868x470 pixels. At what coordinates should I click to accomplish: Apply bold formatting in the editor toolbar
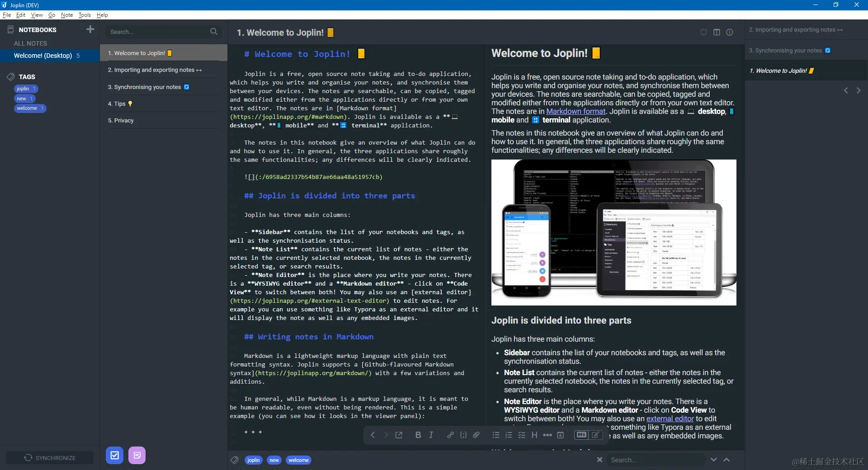pyautogui.click(x=418, y=435)
